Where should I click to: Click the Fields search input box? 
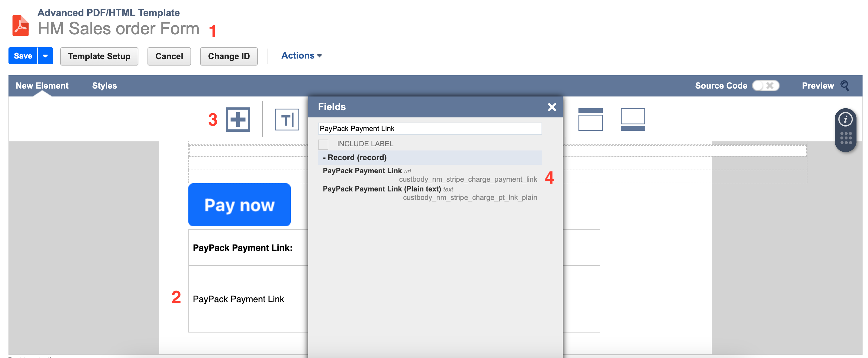[429, 129]
